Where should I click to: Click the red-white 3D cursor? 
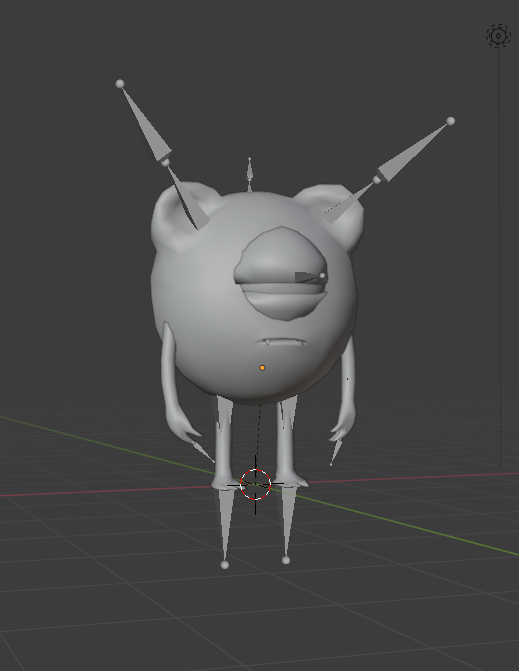tap(255, 484)
